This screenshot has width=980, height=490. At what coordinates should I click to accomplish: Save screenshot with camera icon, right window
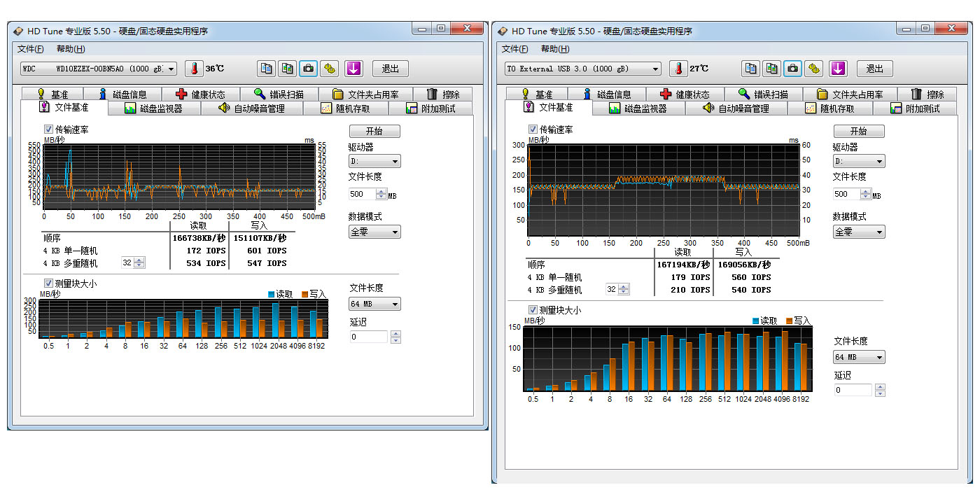(793, 68)
